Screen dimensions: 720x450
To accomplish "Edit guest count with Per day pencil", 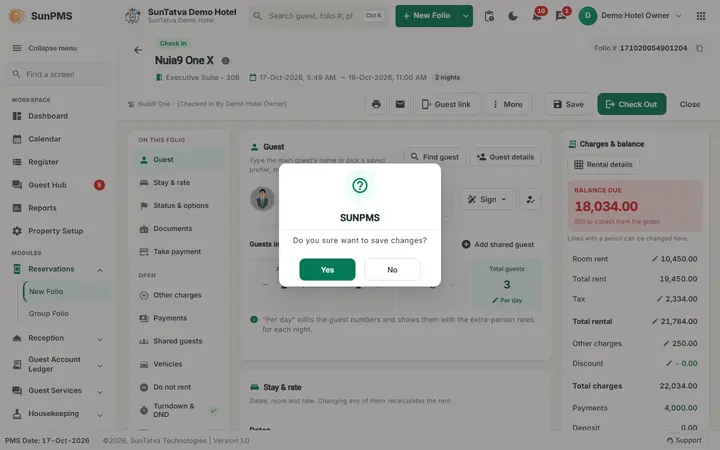I will point(507,300).
